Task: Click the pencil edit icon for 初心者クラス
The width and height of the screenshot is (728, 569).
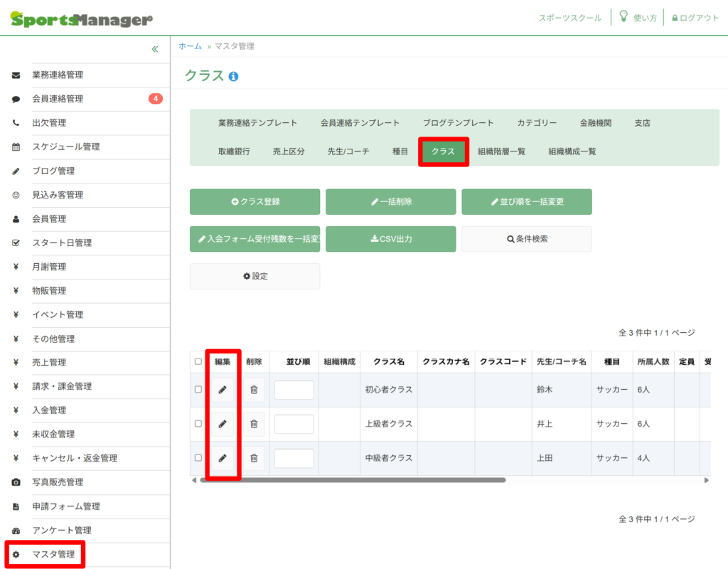Action: click(223, 390)
